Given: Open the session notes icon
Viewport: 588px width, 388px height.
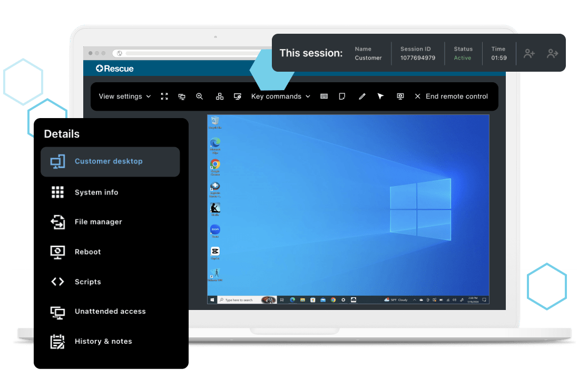Looking at the screenshot, I should click(x=342, y=96).
